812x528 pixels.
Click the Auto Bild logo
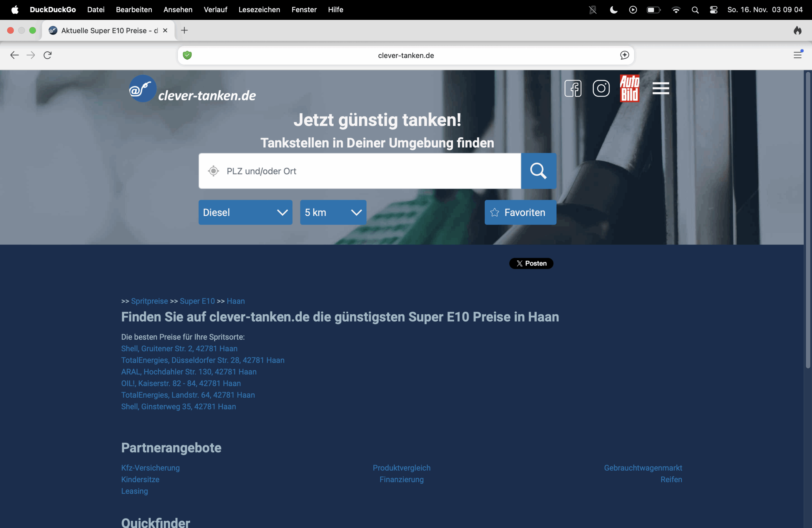pos(630,88)
